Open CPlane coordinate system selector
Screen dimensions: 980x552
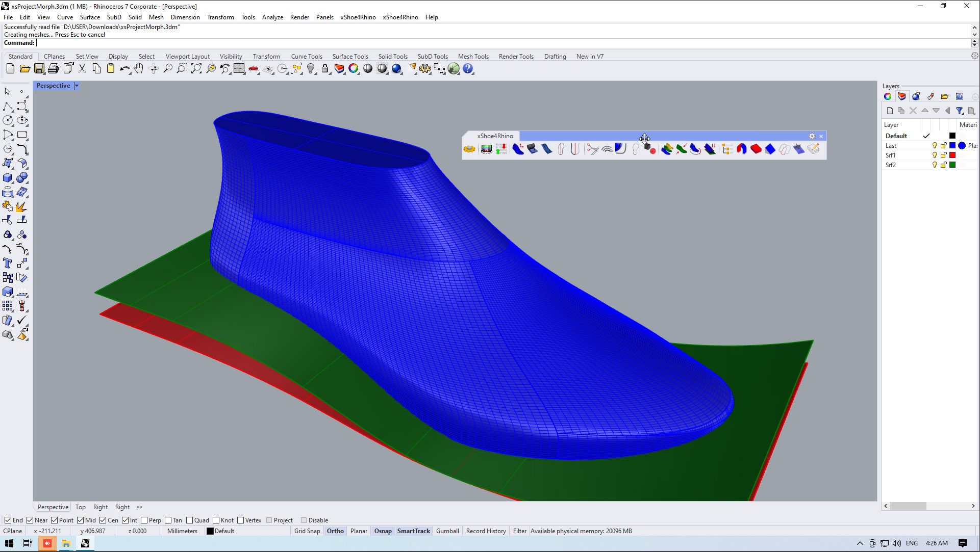click(13, 531)
